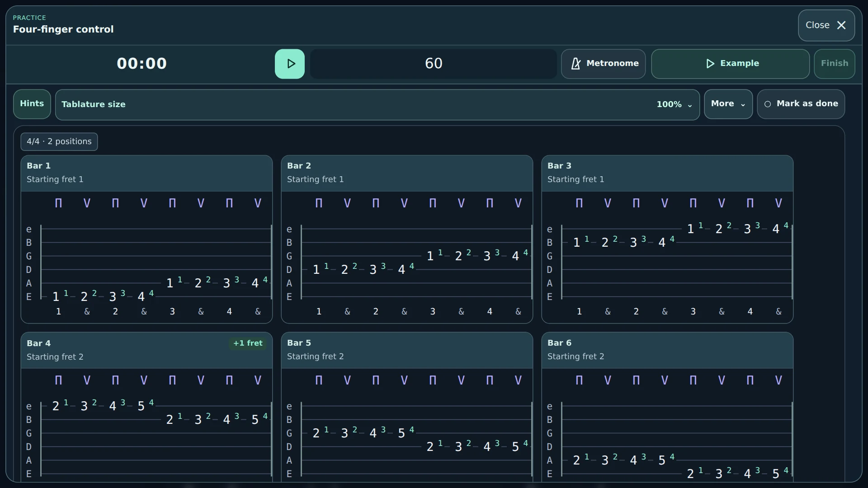
Task: Start practice with the green play button
Action: coord(290,64)
